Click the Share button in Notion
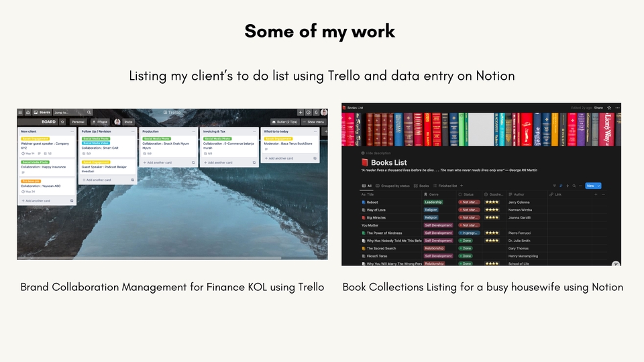The width and height of the screenshot is (644, 362). click(x=598, y=107)
